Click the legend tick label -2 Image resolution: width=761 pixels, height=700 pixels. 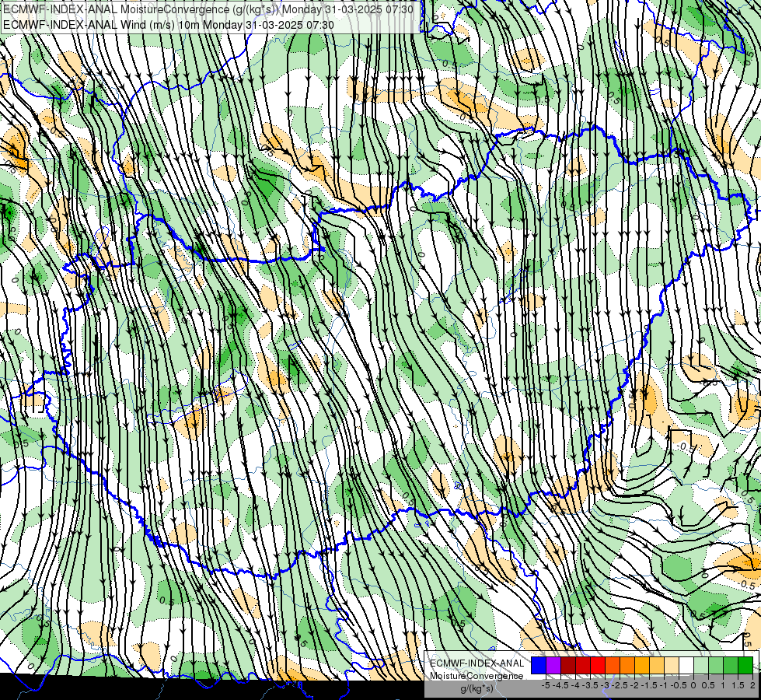634,685
